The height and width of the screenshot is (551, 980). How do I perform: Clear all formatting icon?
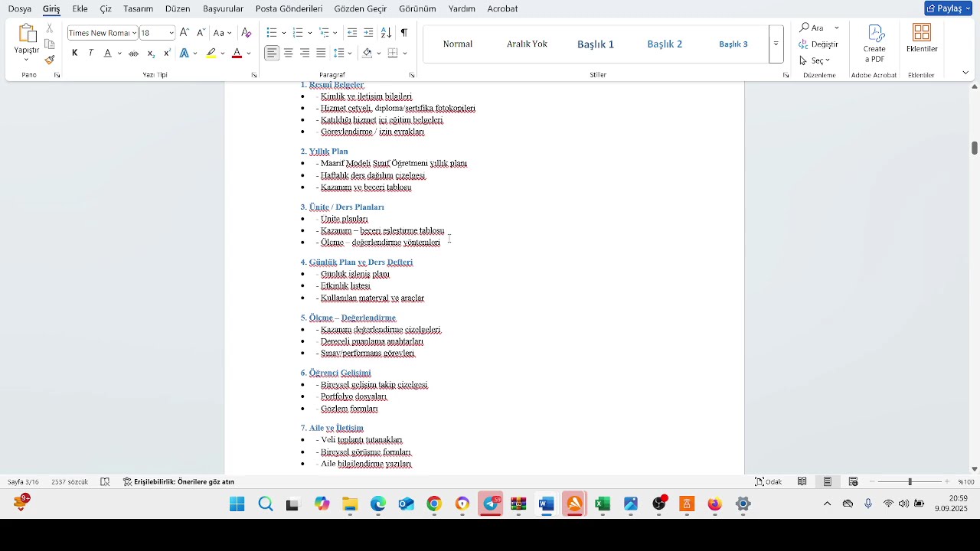click(x=247, y=32)
